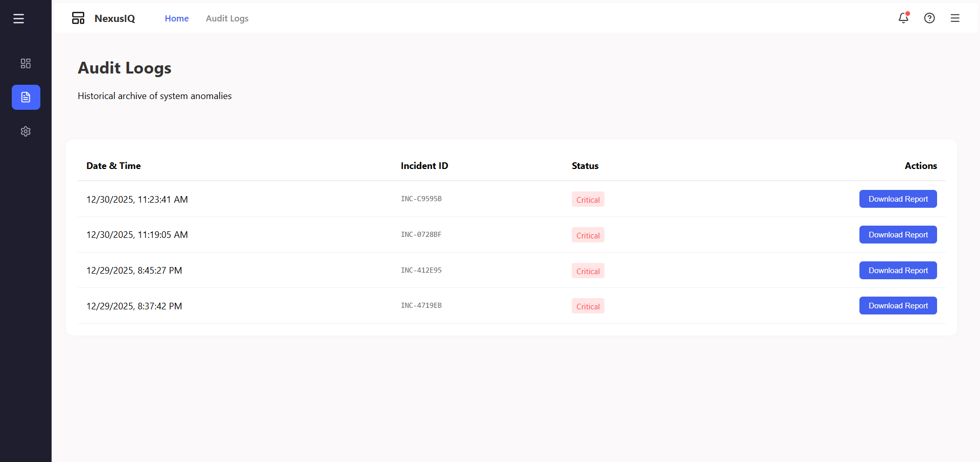Click the Date & Time column header
The height and width of the screenshot is (462, 980).
pos(113,166)
